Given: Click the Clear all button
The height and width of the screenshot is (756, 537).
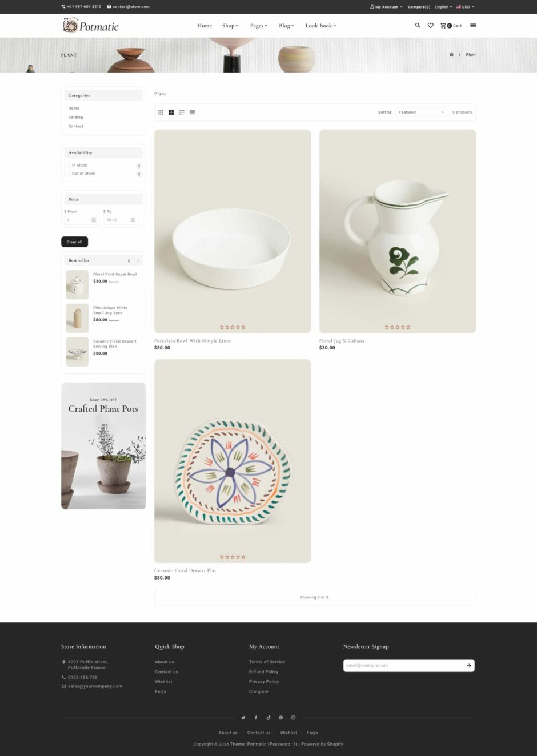Looking at the screenshot, I should [74, 242].
